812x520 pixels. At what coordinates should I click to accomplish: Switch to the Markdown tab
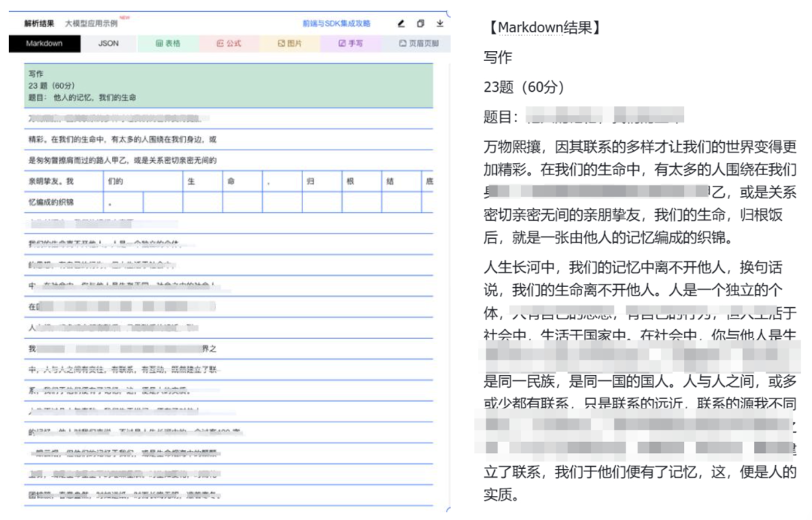(x=44, y=44)
